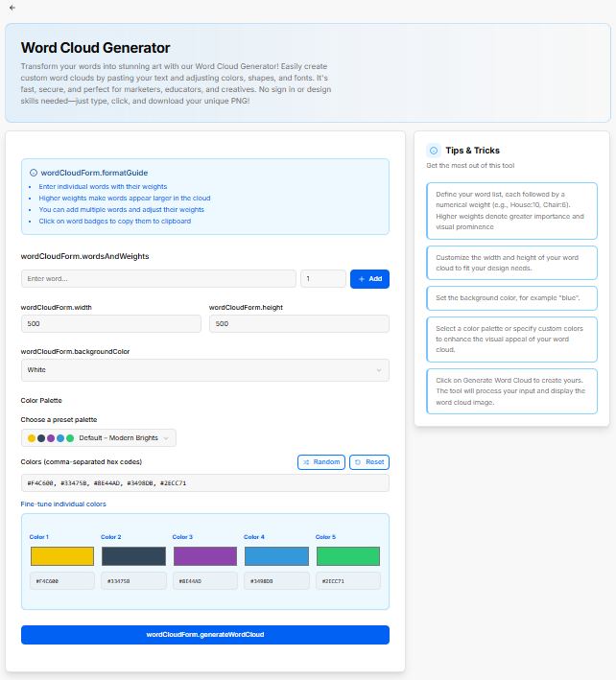616x680 pixels.
Task: Click the wordCloudForm.wordsAndWeights label
Action: (x=85, y=256)
